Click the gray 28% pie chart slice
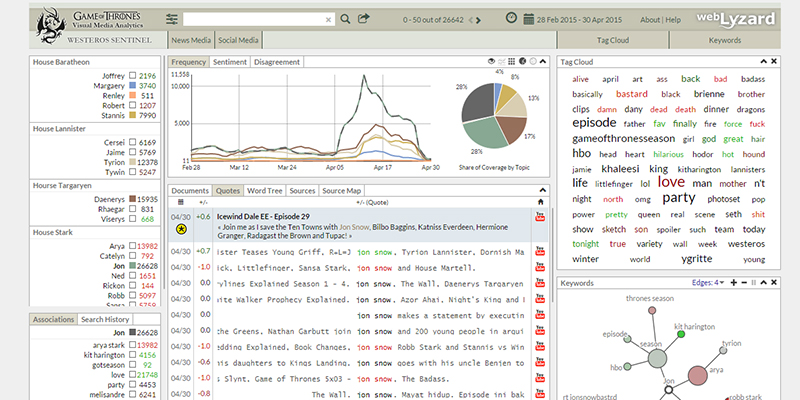Image resolution: width=800 pixels, height=400 pixels. tap(477, 101)
